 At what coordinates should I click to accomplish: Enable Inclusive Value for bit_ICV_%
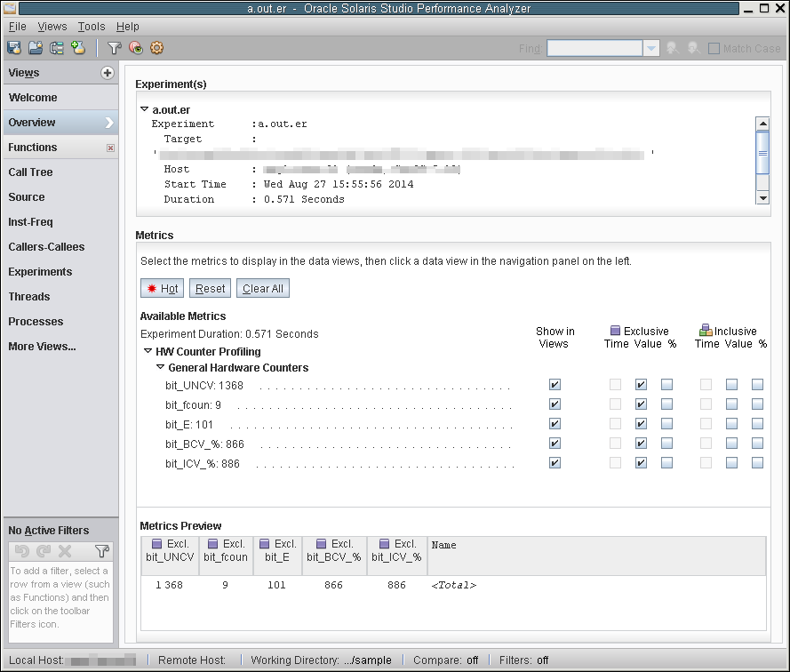point(731,463)
